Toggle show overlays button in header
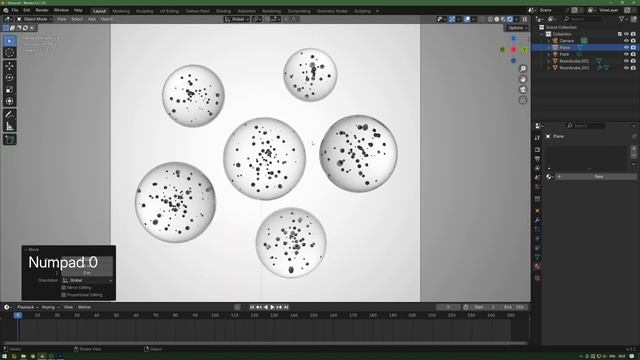The height and width of the screenshot is (360, 640). tap(467, 19)
